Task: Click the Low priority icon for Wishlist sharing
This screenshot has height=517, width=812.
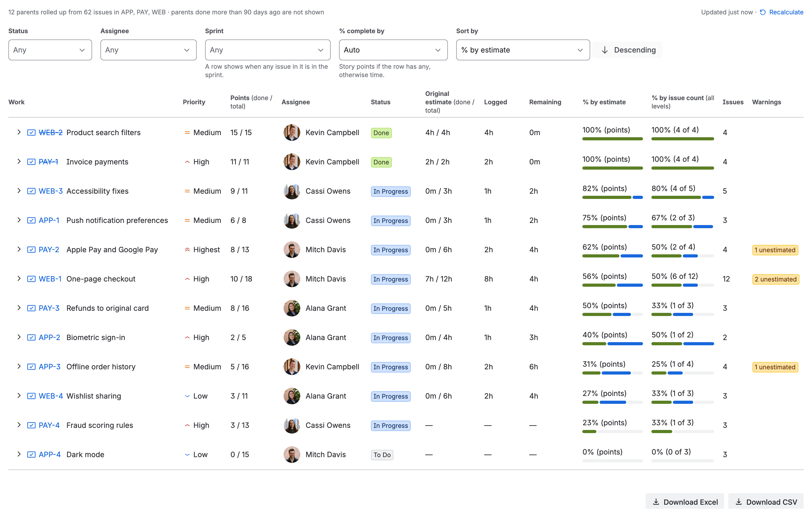Action: click(187, 396)
